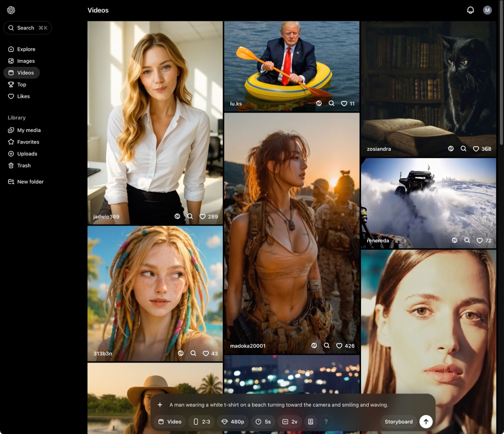Open the presets icon in prompt bar

[x=311, y=422]
